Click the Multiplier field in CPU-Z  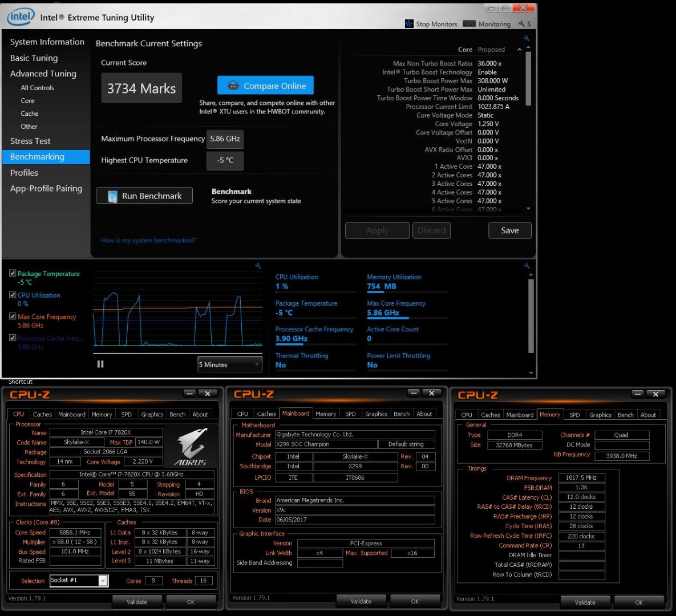pyautogui.click(x=75, y=542)
